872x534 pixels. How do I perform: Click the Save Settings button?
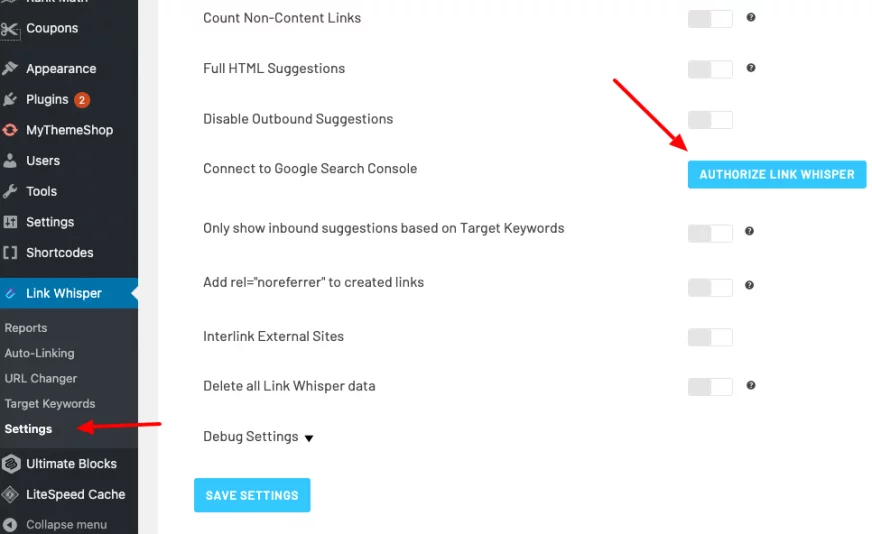pyautogui.click(x=252, y=495)
